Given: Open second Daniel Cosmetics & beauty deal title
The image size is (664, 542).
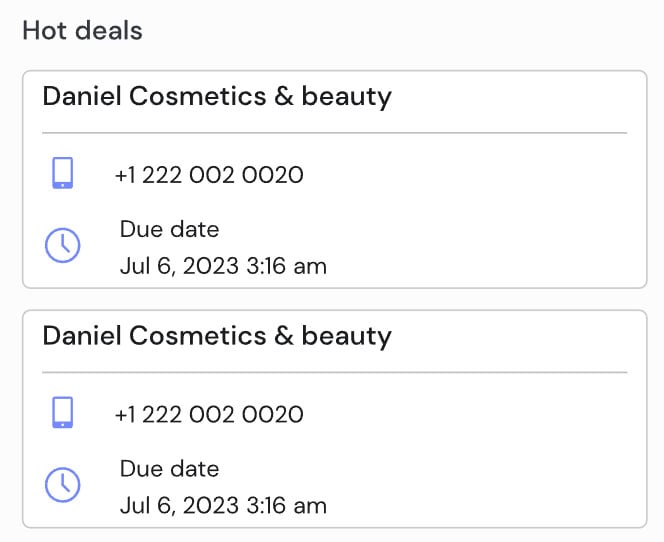Looking at the screenshot, I should (x=217, y=337).
